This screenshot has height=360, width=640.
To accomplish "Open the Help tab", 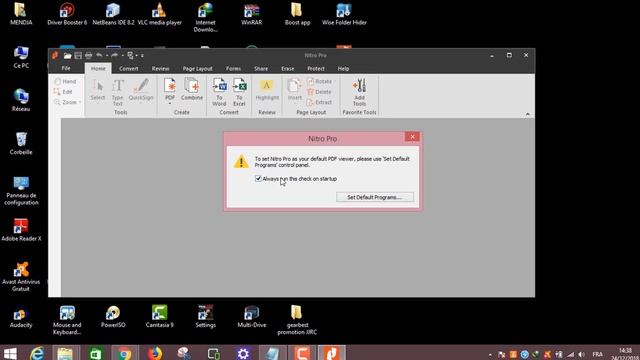I will click(x=343, y=69).
